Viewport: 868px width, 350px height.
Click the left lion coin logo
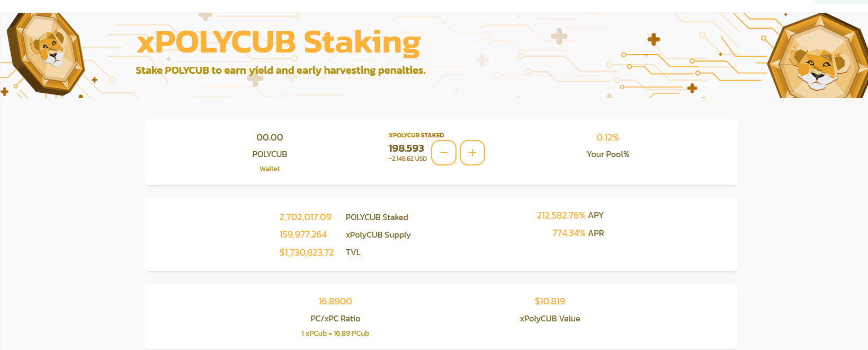[x=46, y=54]
